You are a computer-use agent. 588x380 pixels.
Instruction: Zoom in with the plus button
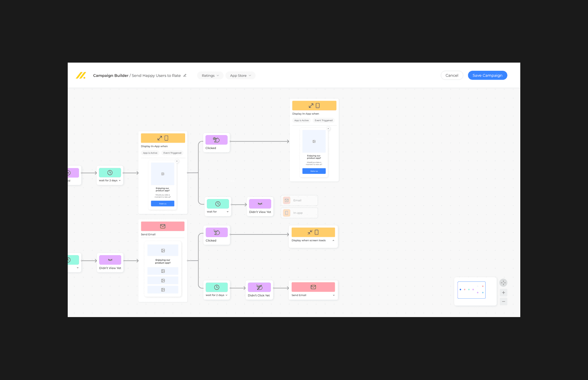pos(504,293)
